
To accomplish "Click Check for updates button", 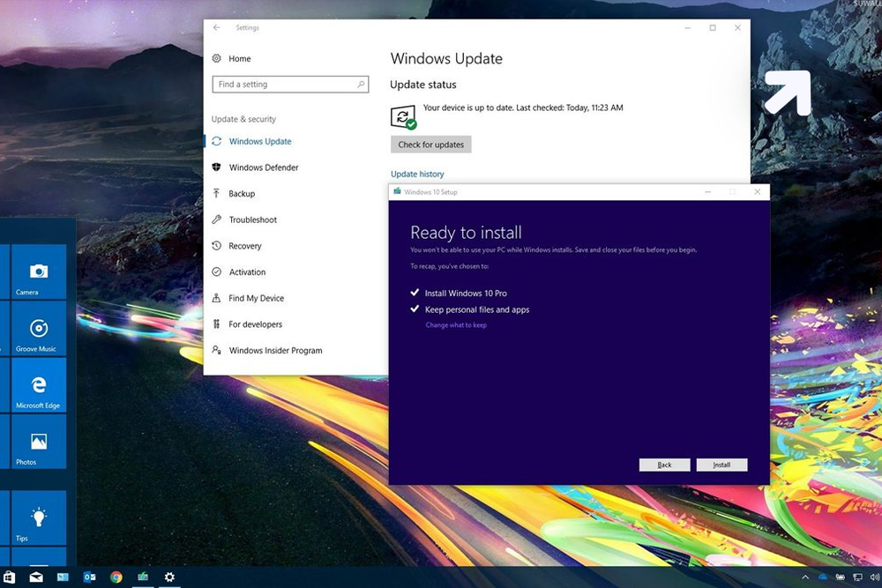I will point(431,145).
